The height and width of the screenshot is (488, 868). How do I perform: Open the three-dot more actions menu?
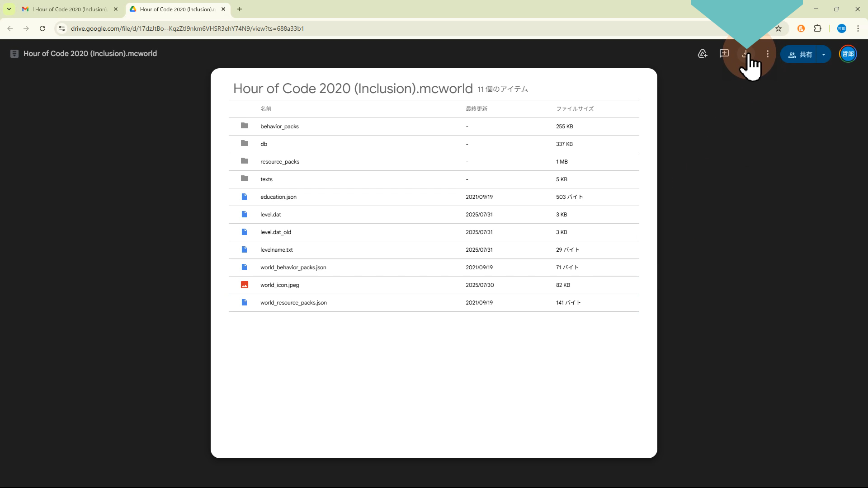coord(767,54)
